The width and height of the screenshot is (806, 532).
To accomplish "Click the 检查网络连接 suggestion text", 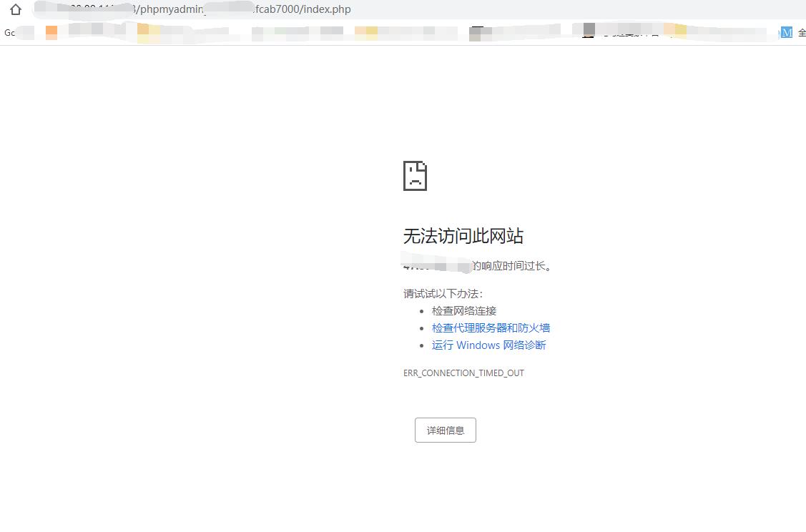I will pos(463,311).
